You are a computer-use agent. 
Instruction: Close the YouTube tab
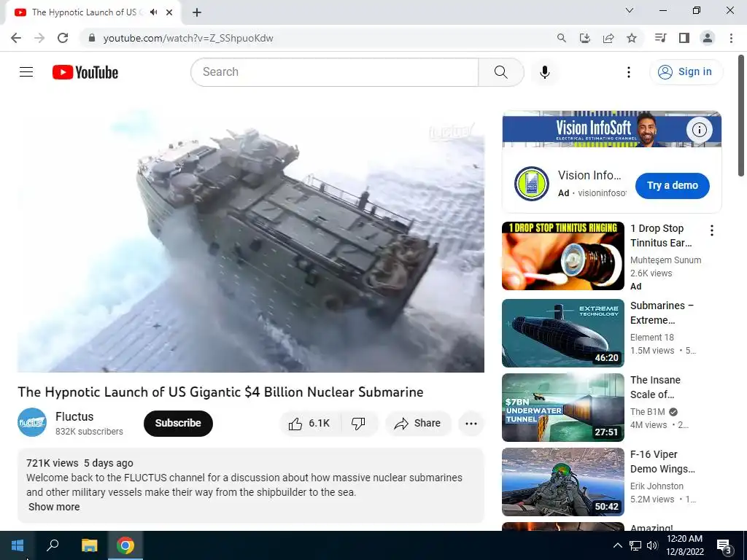click(169, 12)
